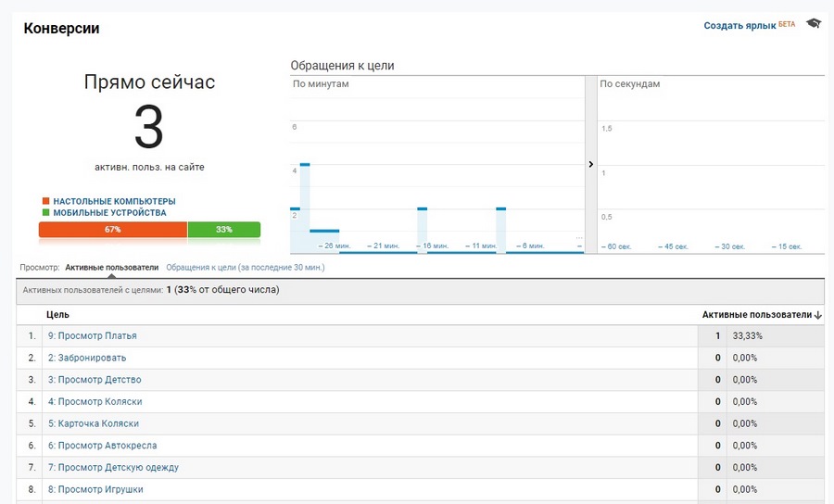Open the graduation cap education icon
Image resolution: width=834 pixels, height=504 pixels.
[x=814, y=23]
